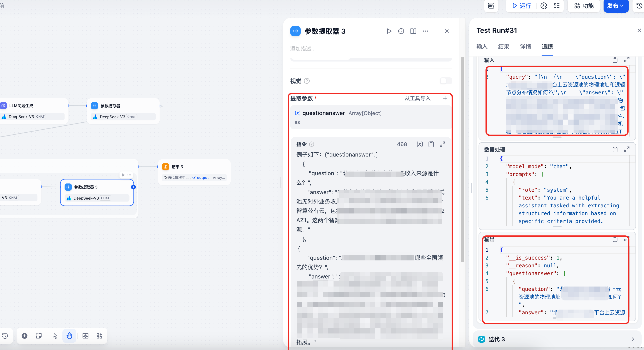This screenshot has width=644, height=350.
Task: Click the ENV environment variables icon
Action: click(x=491, y=6)
